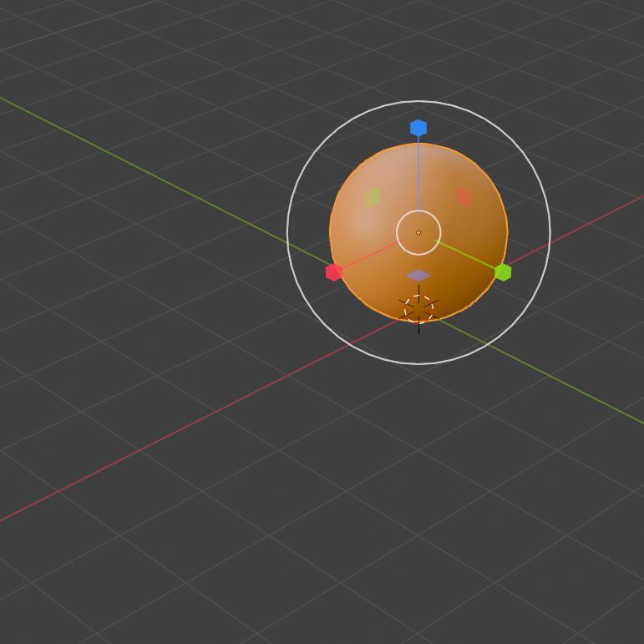Select the translucent green plane scale handle
Viewport: 644px width, 644px height.
(373, 198)
